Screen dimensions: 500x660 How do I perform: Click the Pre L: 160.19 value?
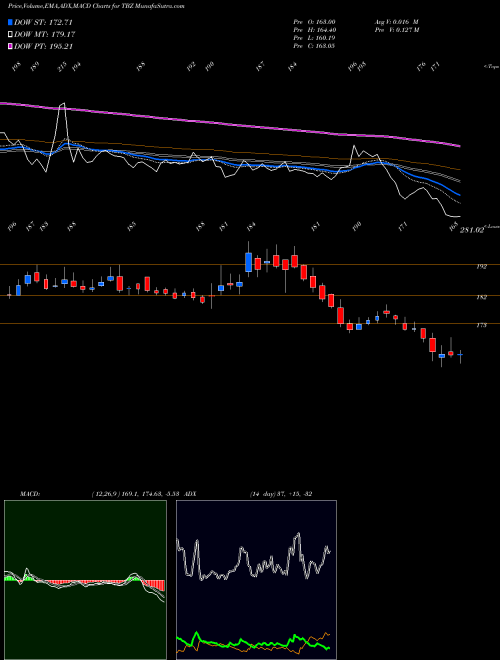(x=314, y=38)
